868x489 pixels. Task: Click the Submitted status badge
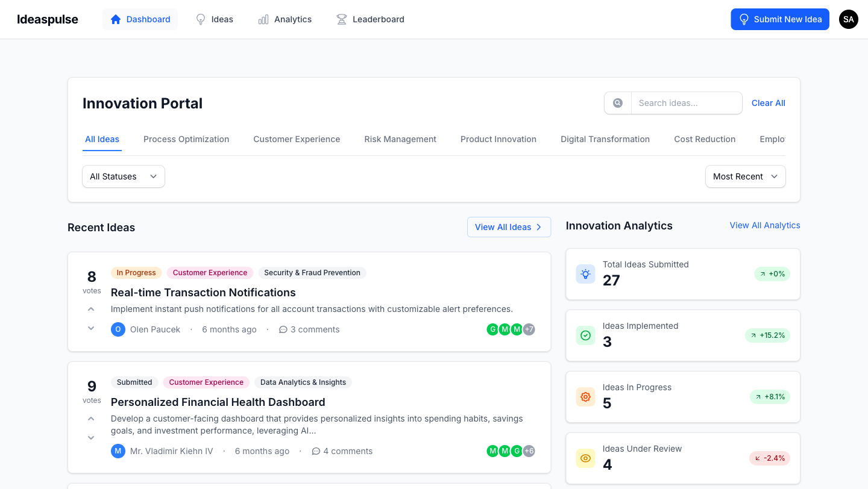(134, 382)
